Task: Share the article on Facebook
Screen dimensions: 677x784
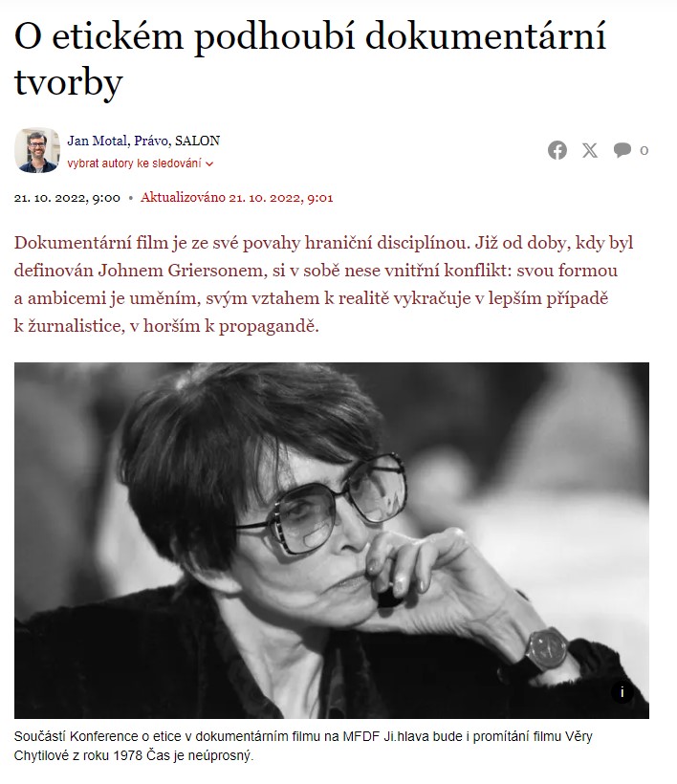Action: point(557,150)
